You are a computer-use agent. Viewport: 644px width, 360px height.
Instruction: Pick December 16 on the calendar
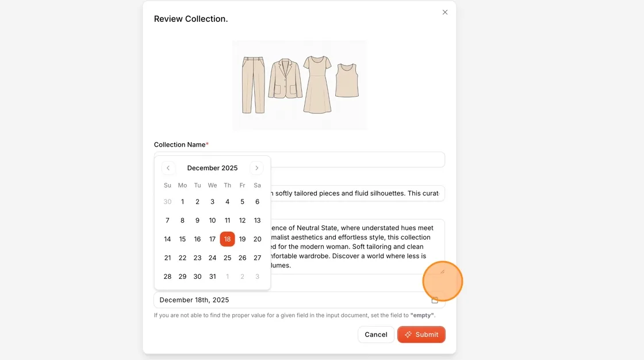[198, 239]
